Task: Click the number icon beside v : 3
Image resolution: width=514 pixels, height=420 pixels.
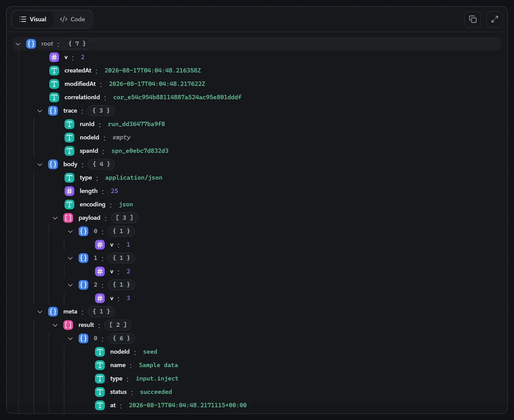Action: tap(100, 298)
